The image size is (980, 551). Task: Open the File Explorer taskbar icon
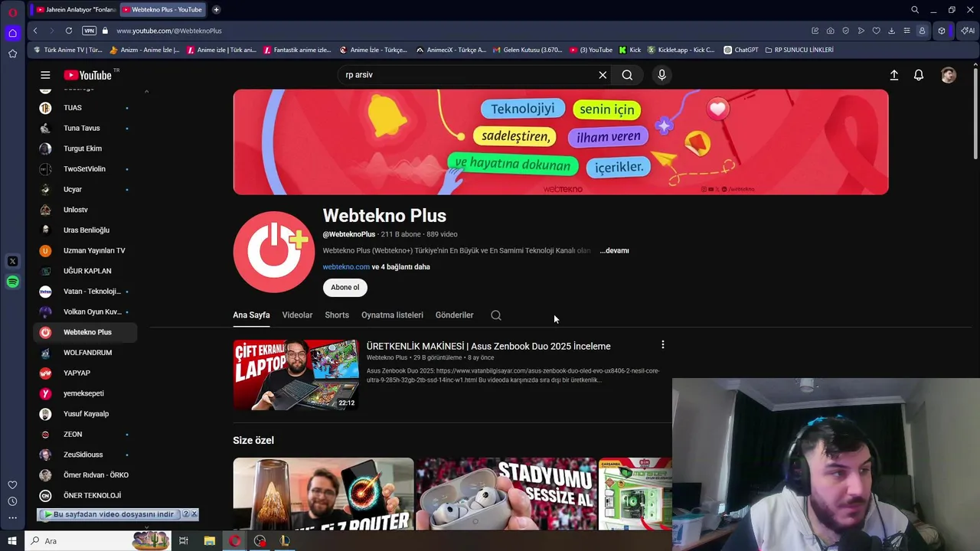click(209, 541)
